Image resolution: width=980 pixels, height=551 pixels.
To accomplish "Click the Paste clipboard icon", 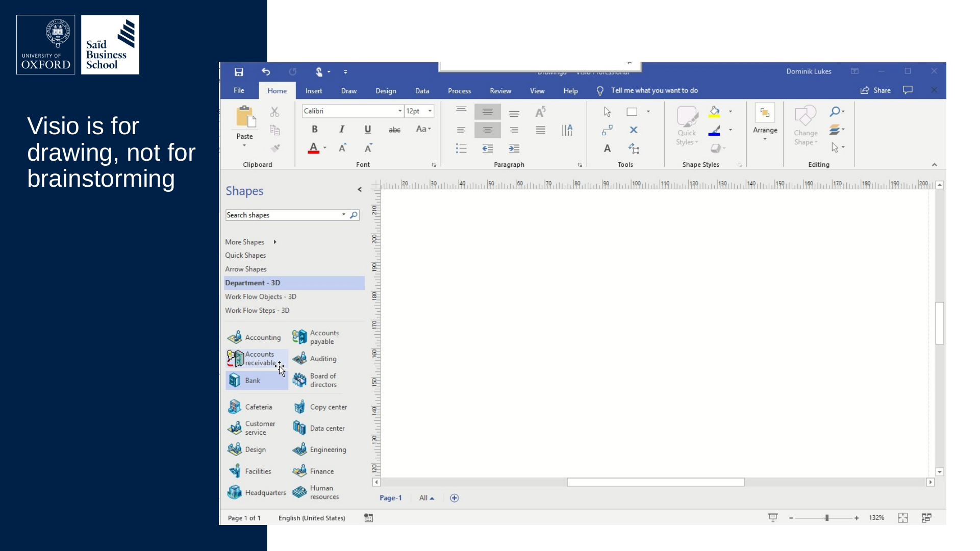I will 245,117.
